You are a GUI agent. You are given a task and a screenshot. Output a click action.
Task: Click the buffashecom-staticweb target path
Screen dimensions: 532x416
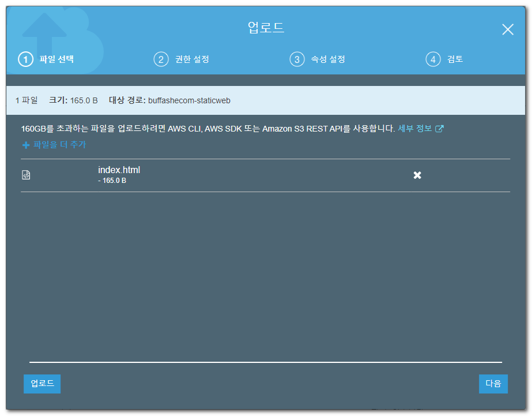click(x=189, y=100)
